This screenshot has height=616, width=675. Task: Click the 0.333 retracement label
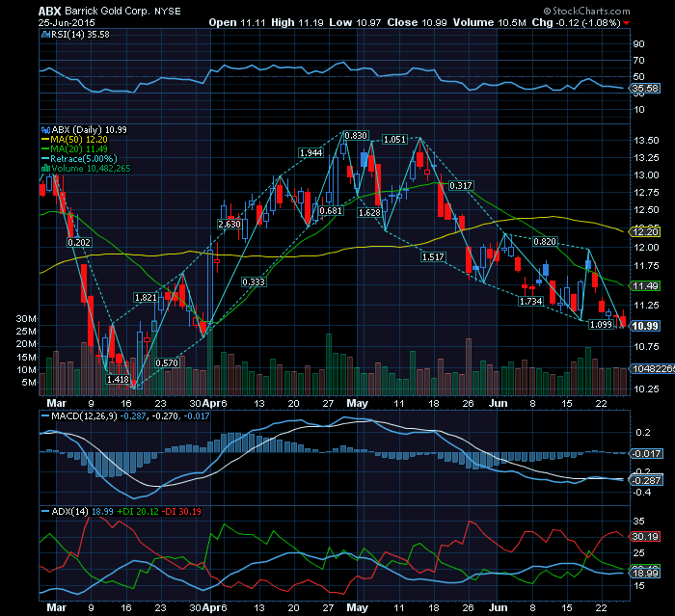[x=254, y=281]
